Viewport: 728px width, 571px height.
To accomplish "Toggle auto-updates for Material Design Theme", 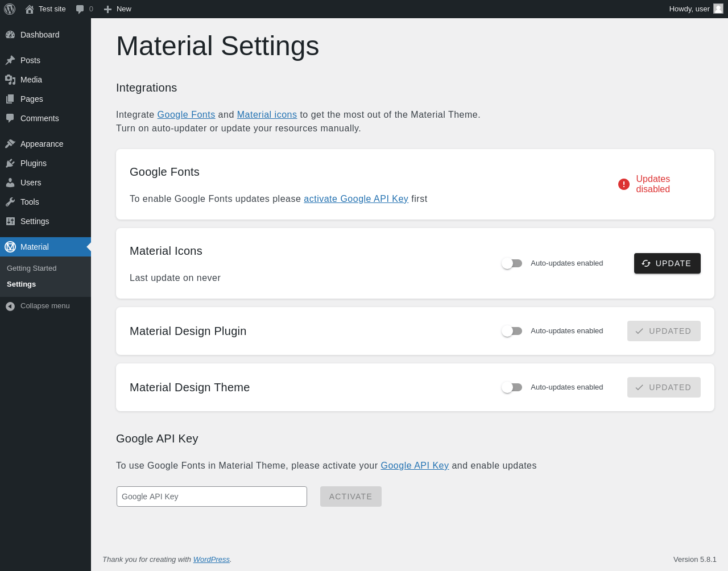I will click(x=512, y=387).
